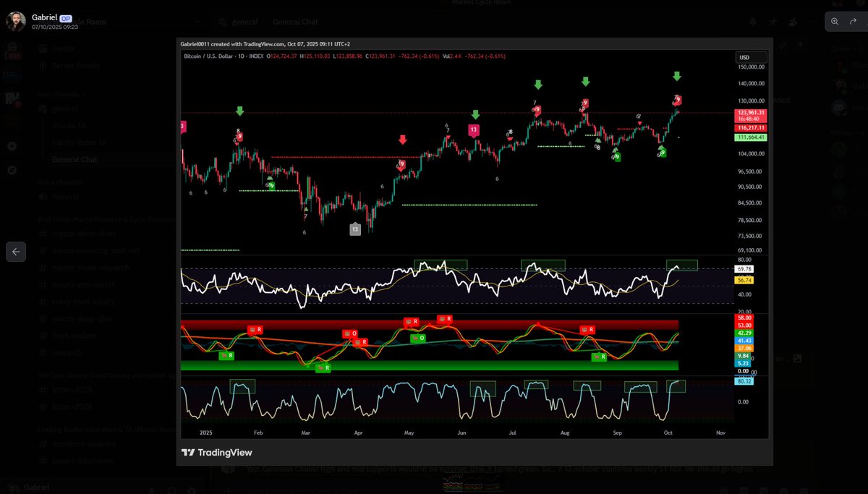Go to the previous image with the left arrow
Image resolution: width=868 pixels, height=494 pixels.
click(17, 252)
